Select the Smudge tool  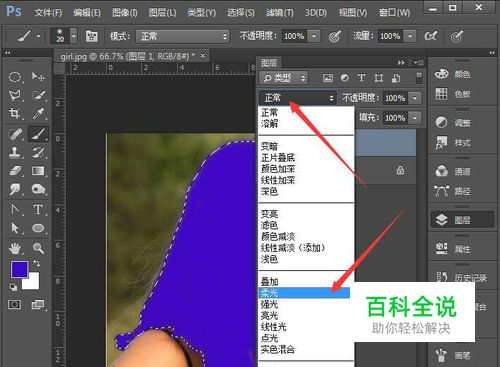coord(15,189)
